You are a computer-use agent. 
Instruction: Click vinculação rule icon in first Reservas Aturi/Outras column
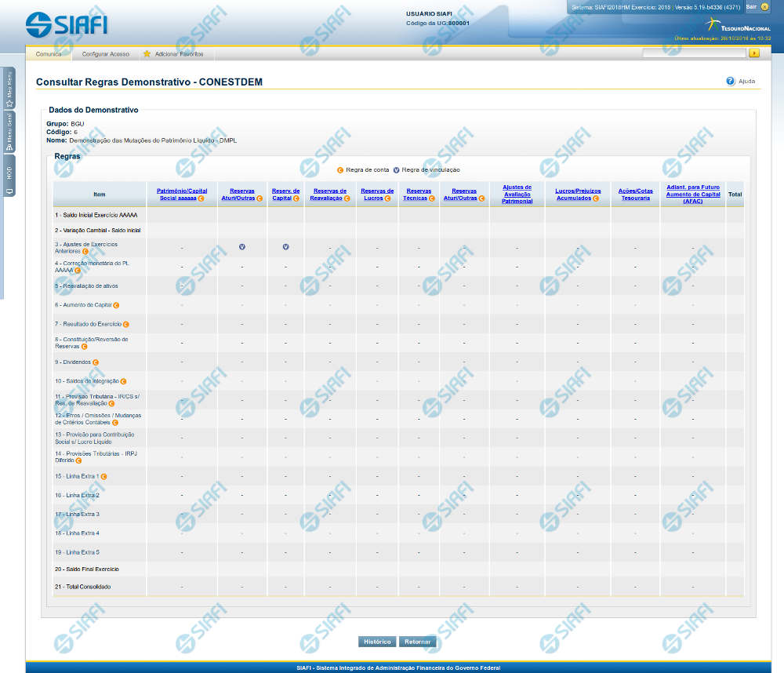tap(241, 247)
